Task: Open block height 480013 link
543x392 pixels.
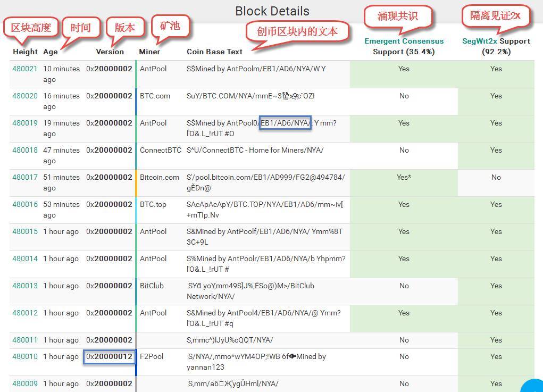Action: click(25, 286)
